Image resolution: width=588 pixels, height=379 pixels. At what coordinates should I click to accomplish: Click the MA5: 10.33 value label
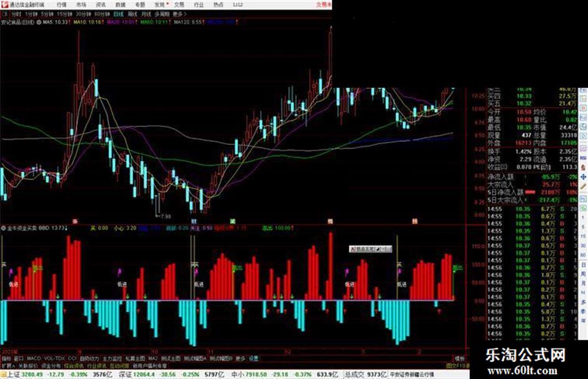(56, 22)
